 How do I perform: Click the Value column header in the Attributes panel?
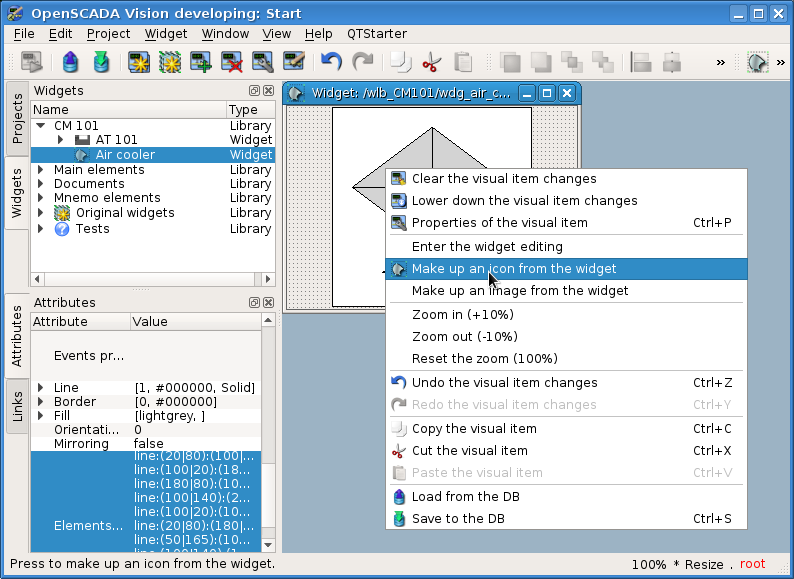(x=196, y=321)
